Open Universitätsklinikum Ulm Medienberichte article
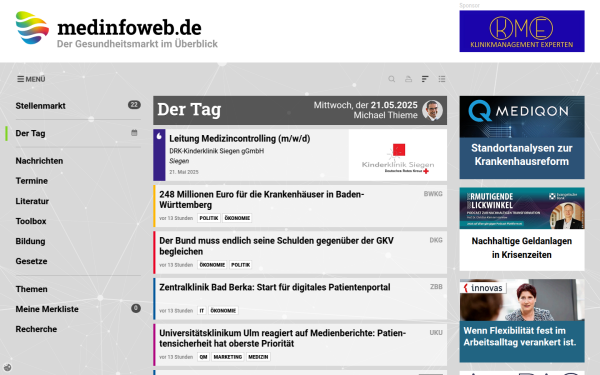Image resolution: width=600 pixels, height=375 pixels. (282, 338)
